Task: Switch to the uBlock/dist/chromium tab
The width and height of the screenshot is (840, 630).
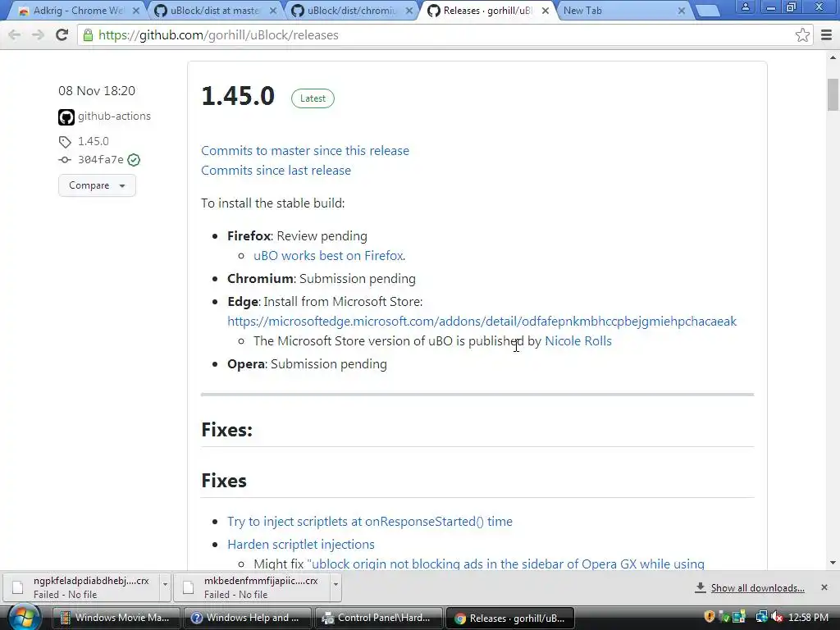Action: (351, 11)
